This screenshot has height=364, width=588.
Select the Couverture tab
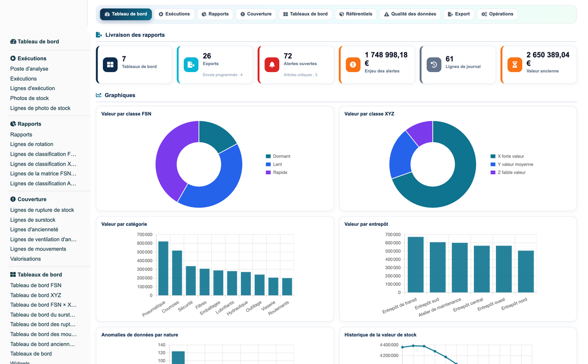pos(256,14)
